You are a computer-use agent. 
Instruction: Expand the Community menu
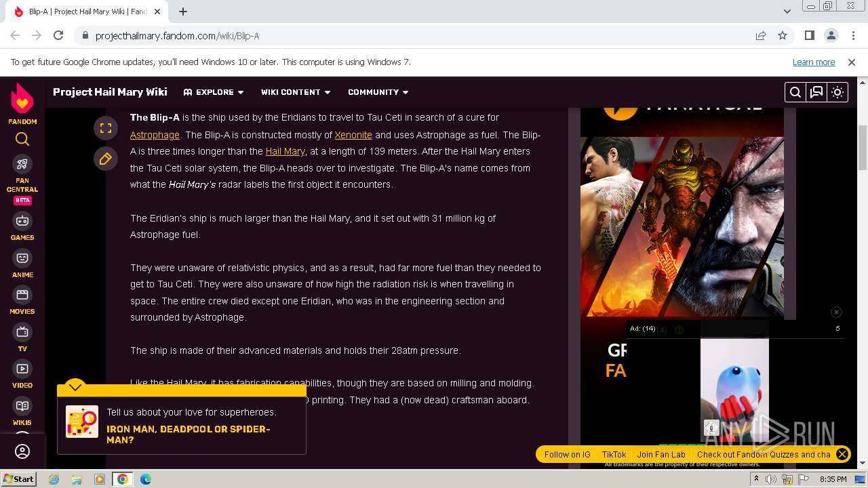(378, 92)
